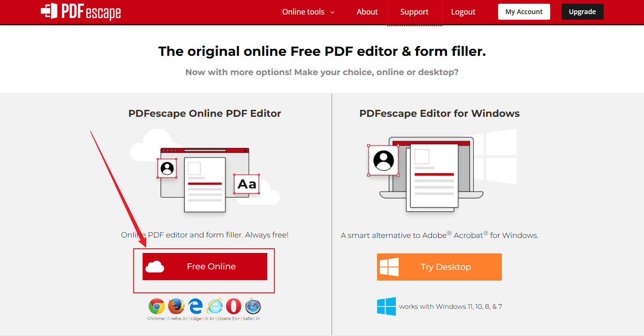Select the Edge browser icon
The image size is (644, 336).
click(195, 306)
